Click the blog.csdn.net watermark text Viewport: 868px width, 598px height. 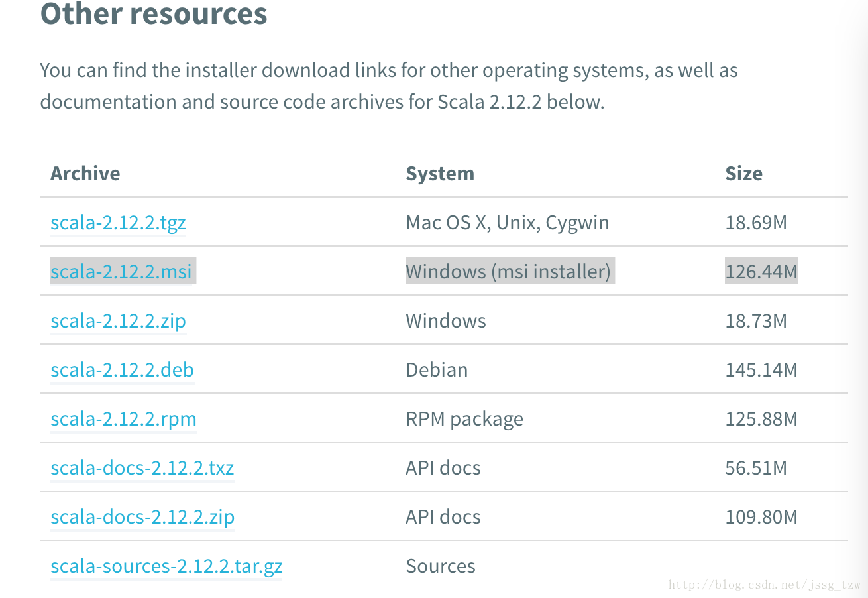pyautogui.click(x=765, y=585)
